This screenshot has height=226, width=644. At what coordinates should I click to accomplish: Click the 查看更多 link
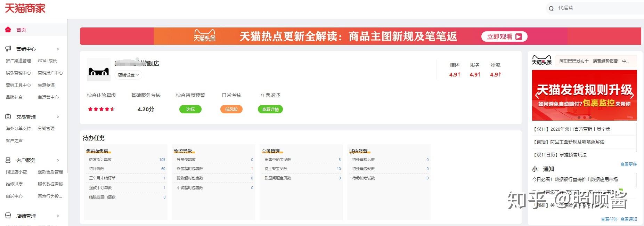[629, 164]
